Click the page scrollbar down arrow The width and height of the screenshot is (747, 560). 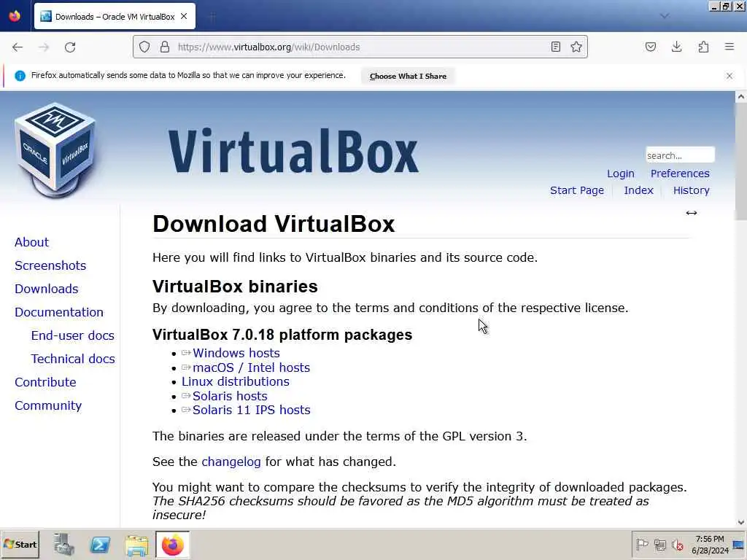point(741,522)
